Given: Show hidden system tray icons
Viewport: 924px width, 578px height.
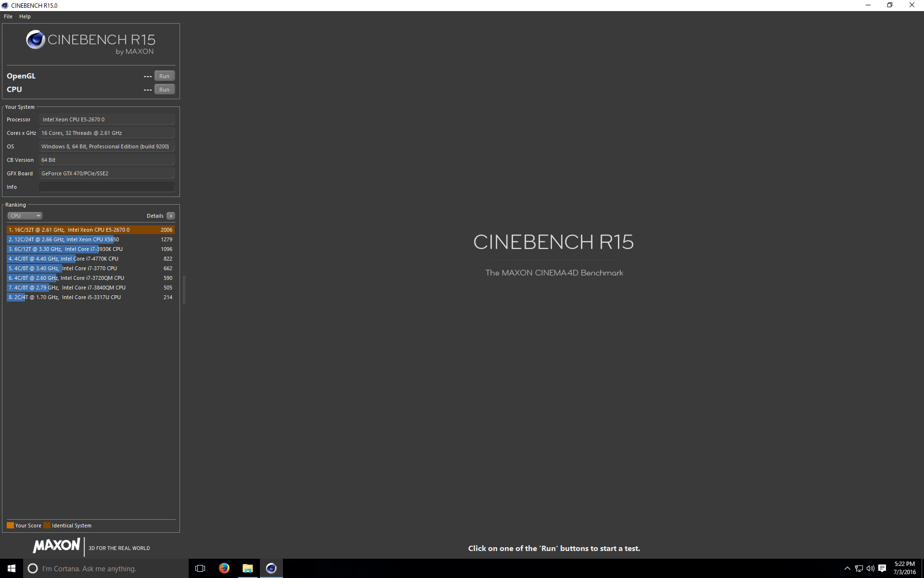Looking at the screenshot, I should coord(847,569).
